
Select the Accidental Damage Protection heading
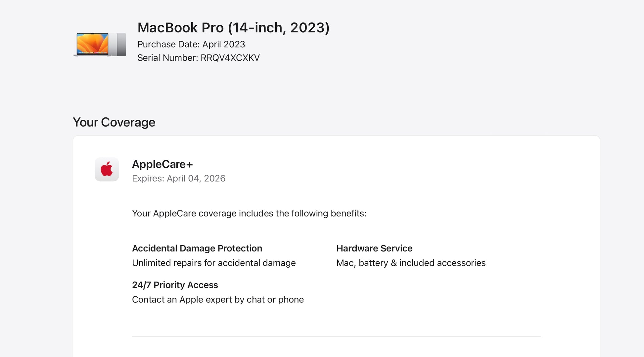pos(197,248)
